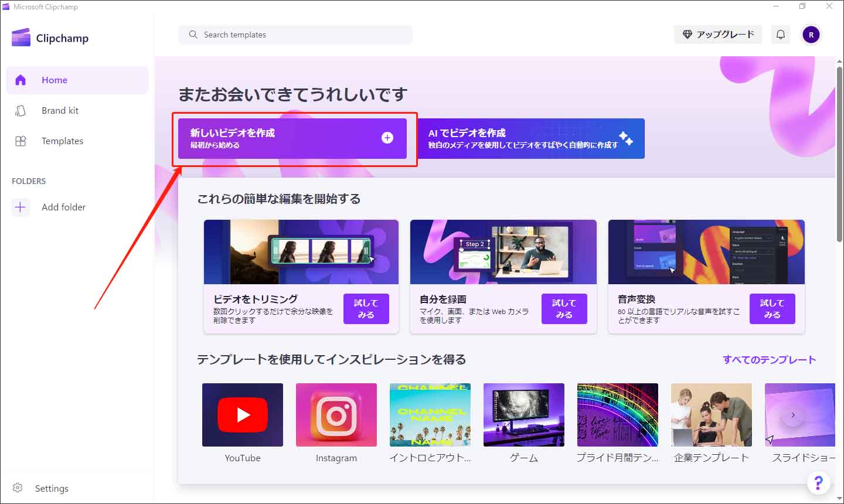Click the 自分を録画 title text
Screen dimensions: 844x504
click(x=443, y=299)
